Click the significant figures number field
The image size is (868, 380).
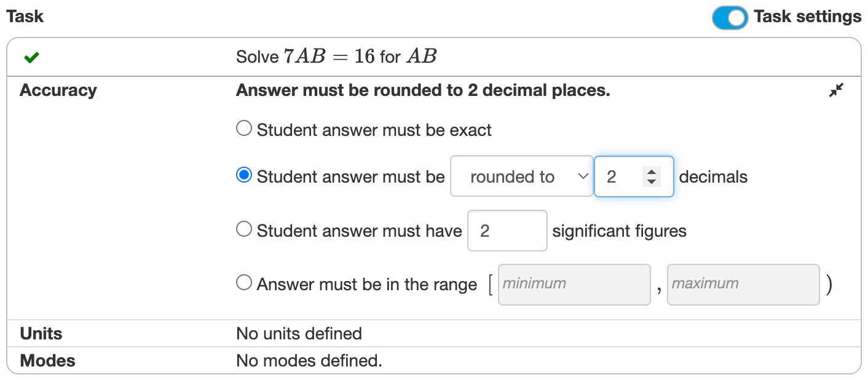[x=507, y=231]
